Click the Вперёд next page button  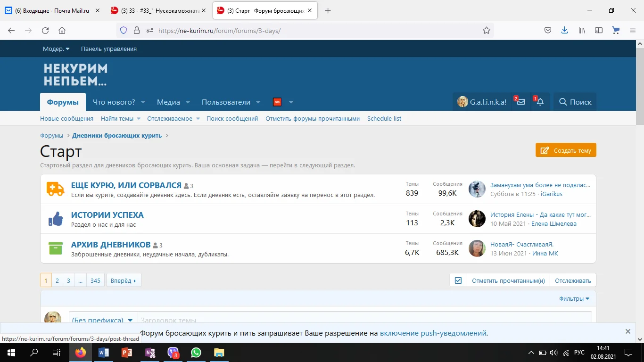coord(124,280)
